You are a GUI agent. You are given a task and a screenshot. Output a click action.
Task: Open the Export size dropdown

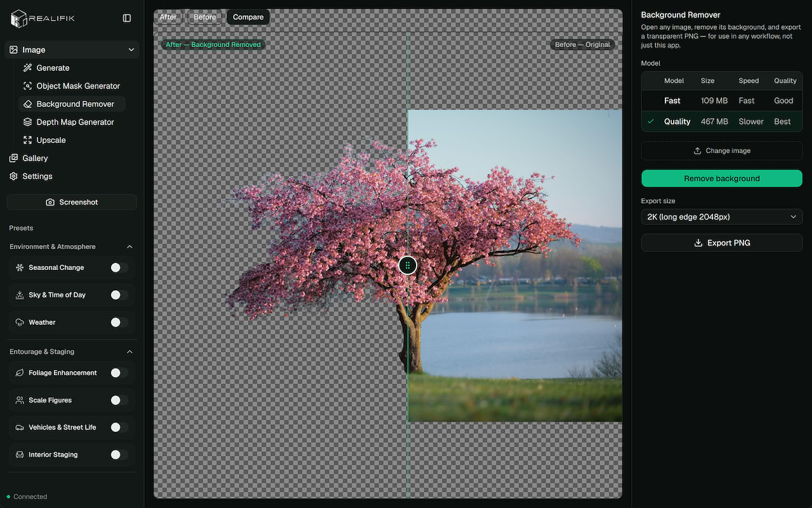pos(722,217)
